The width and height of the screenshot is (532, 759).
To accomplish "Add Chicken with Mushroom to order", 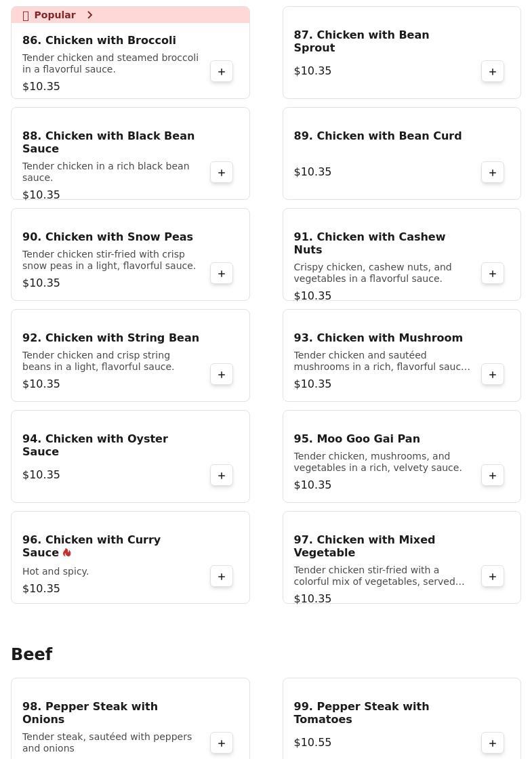I will 493,375.
